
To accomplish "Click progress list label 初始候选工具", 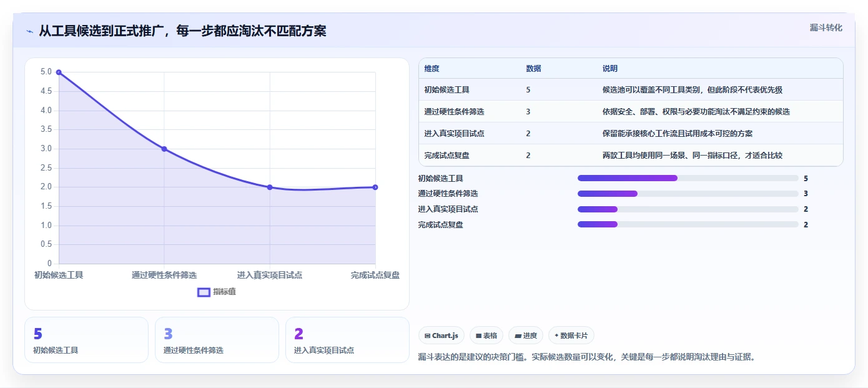I will 440,179.
